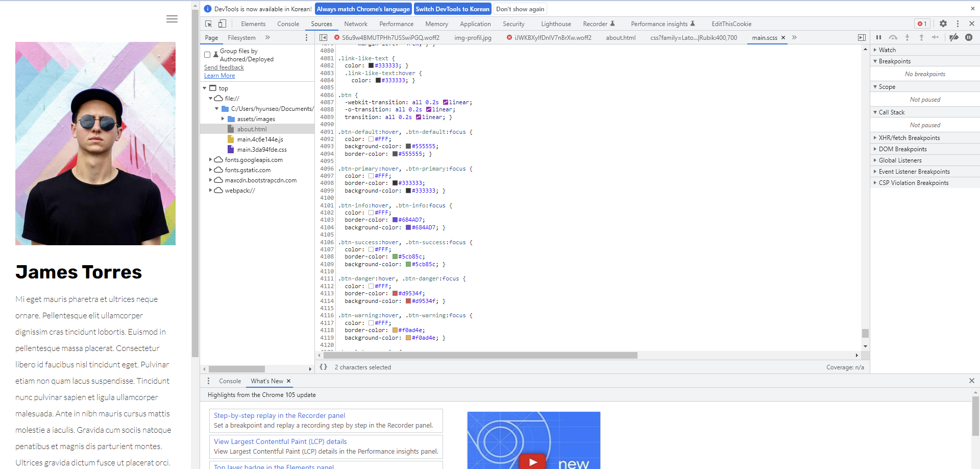Image resolution: width=980 pixels, height=469 pixels.
Task: Open the drawer three-dot menu
Action: tap(208, 381)
